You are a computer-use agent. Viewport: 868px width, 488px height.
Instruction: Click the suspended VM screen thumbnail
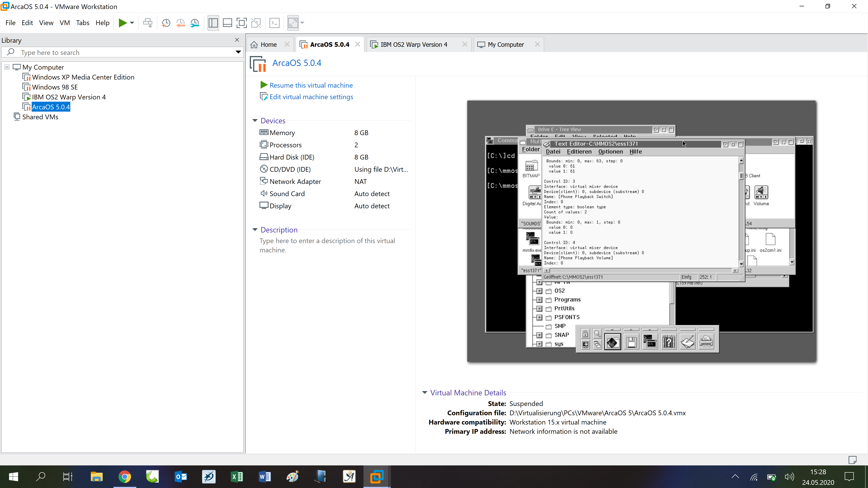coord(642,231)
